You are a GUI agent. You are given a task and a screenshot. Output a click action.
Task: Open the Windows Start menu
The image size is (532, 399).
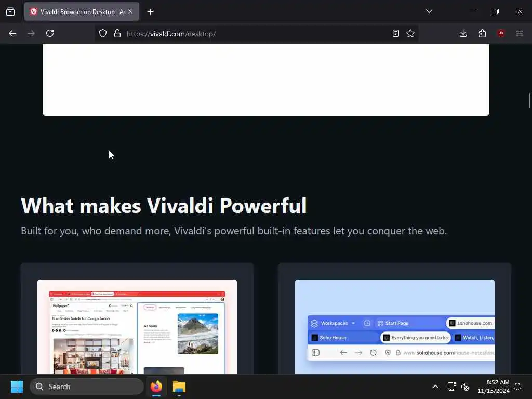pos(17,387)
